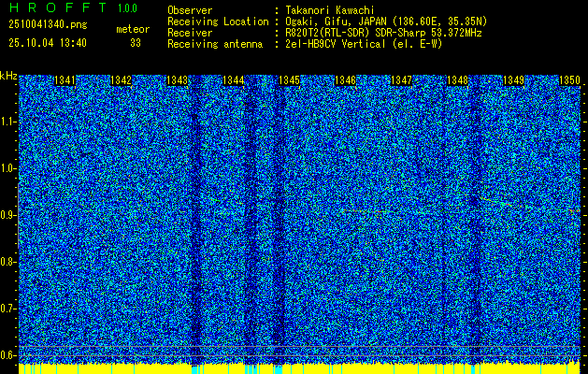
Task: Select the 1345 time marker
Action: tap(290, 80)
